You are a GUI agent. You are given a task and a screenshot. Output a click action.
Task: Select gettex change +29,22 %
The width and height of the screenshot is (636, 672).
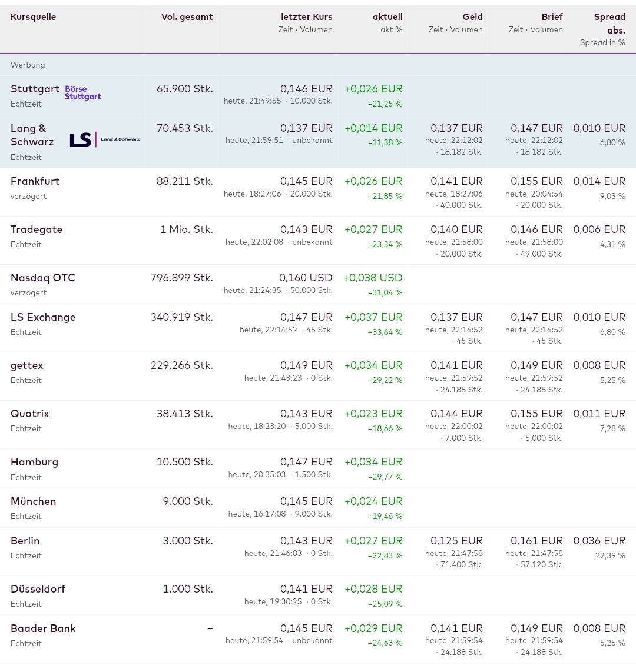385,380
